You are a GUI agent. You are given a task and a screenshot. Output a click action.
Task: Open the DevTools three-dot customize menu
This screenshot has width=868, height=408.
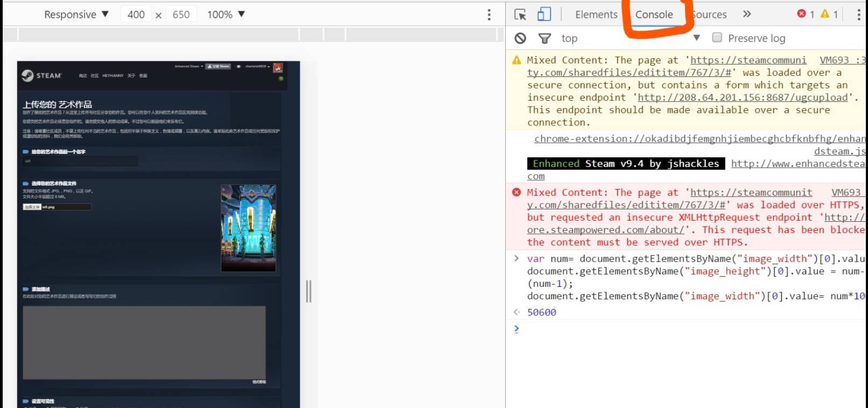point(858,15)
